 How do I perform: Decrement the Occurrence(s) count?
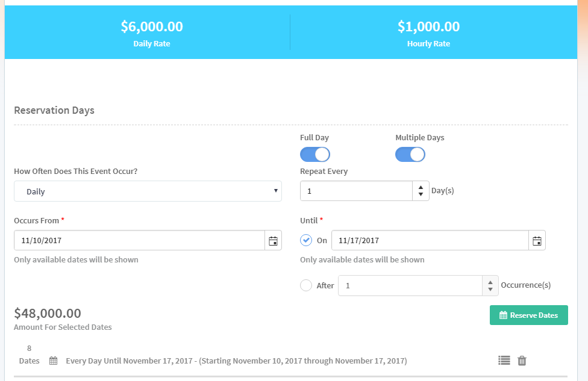coord(490,290)
